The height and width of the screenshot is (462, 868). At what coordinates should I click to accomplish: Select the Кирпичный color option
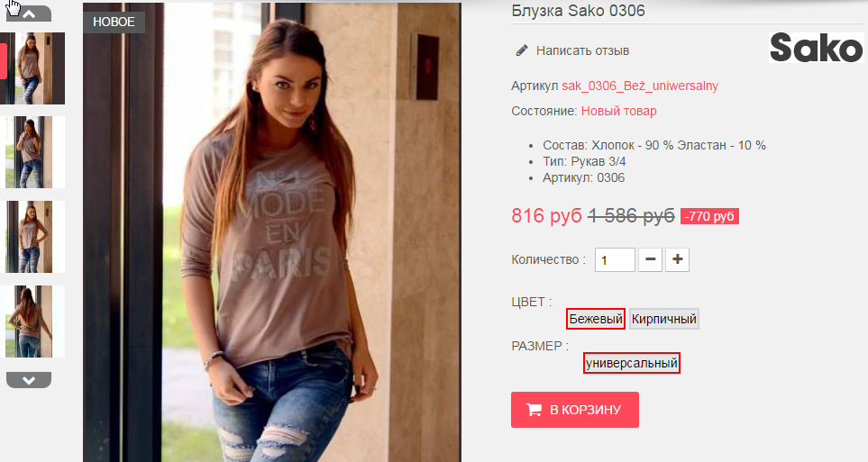click(663, 319)
